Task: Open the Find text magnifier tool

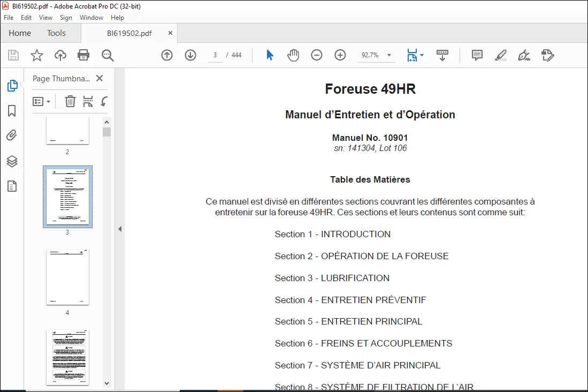Action: (108, 55)
